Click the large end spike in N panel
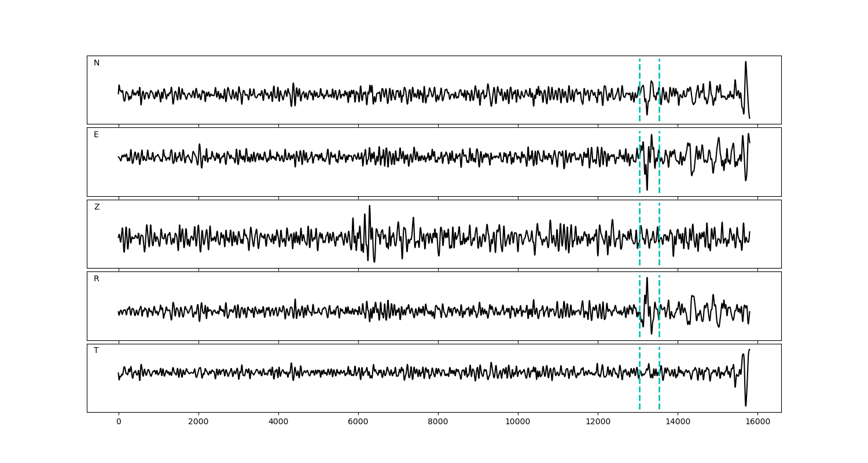 coord(745,63)
